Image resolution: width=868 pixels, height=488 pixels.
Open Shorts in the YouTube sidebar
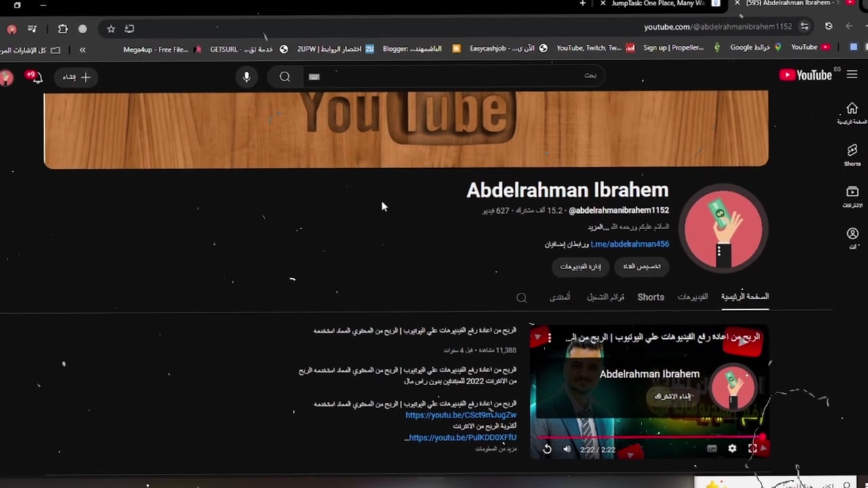click(852, 155)
